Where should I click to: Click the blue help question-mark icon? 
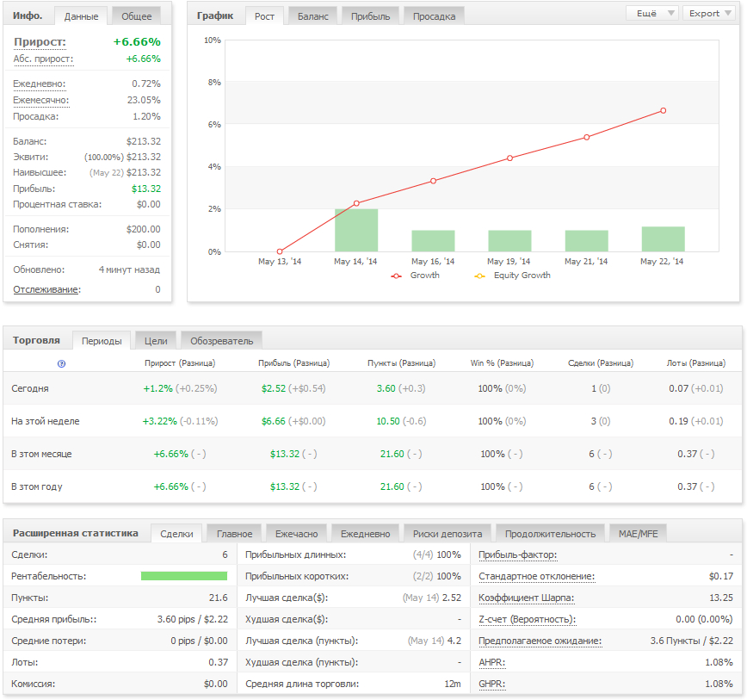pos(61,363)
